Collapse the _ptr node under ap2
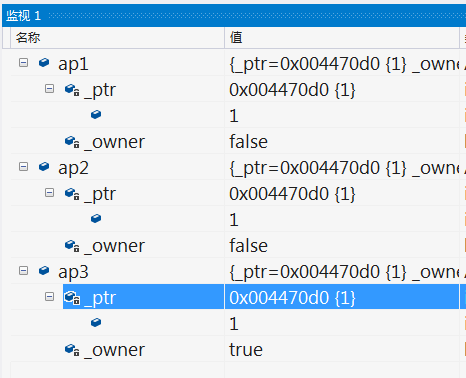Viewport: 466px width, 378px height. pos(49,193)
